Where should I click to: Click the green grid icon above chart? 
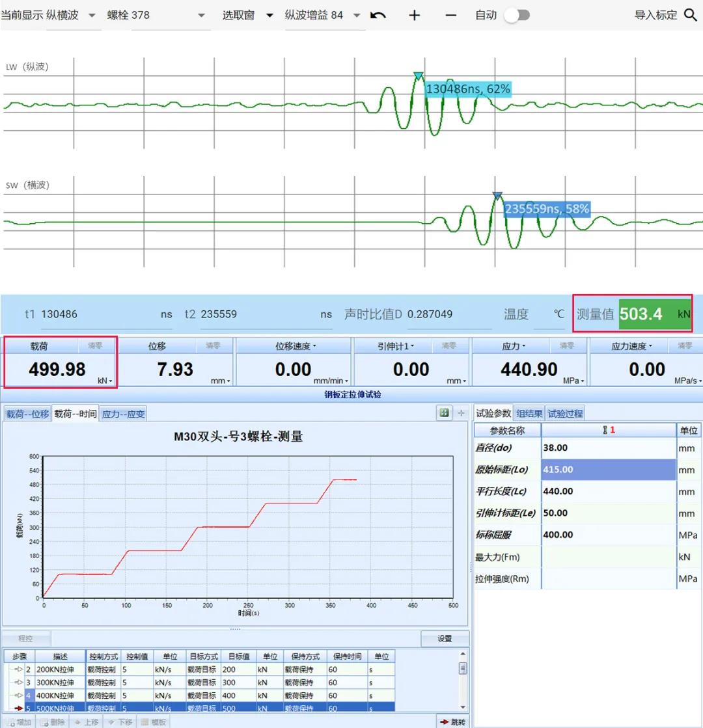(444, 412)
